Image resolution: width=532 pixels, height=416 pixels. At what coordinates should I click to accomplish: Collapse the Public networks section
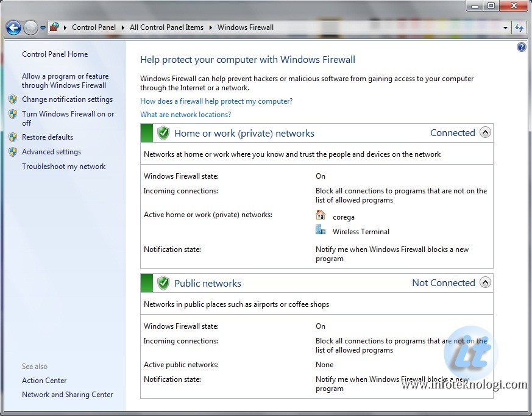(485, 282)
